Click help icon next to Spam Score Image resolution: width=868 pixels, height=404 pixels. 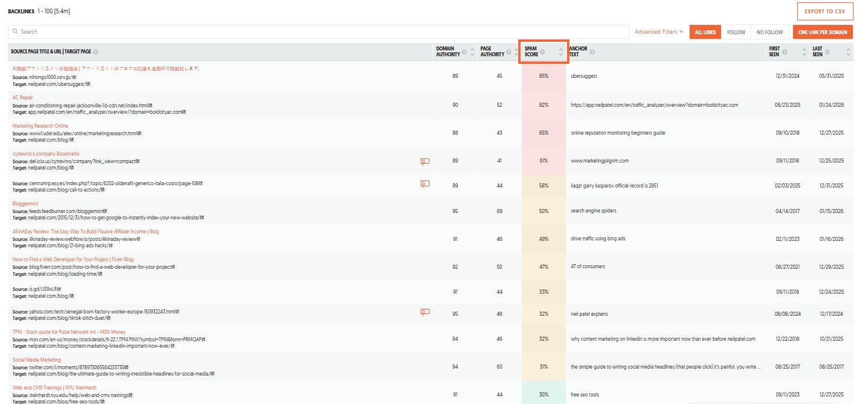(542, 53)
